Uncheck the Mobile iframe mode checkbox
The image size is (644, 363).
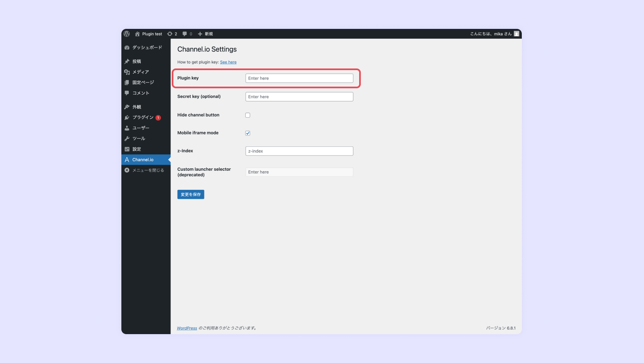click(x=248, y=133)
